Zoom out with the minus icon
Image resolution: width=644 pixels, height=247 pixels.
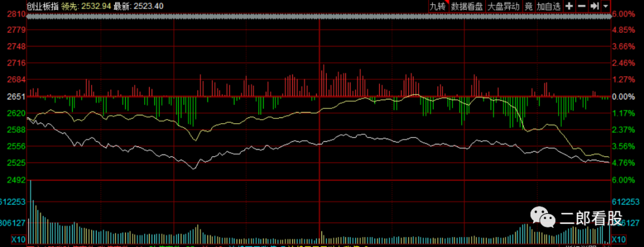[581, 6]
